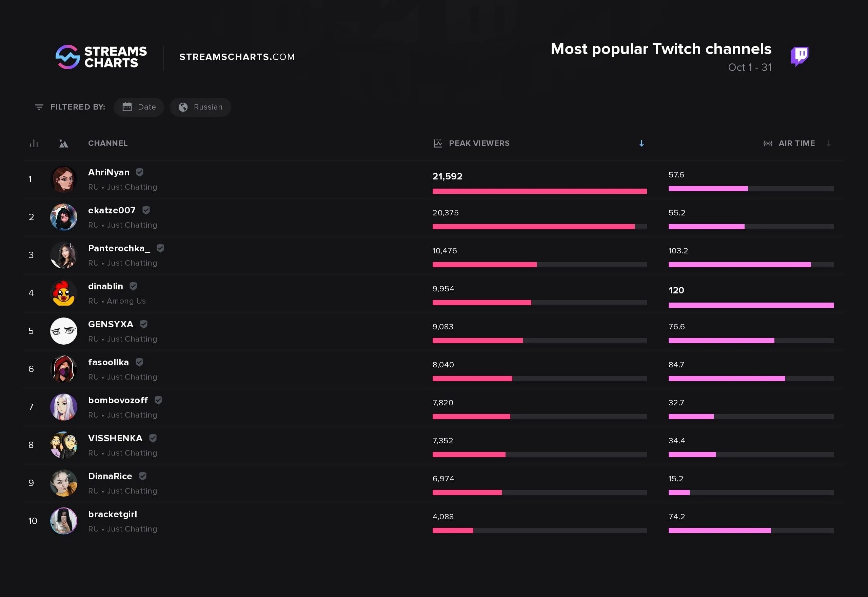Sort by Air Time gray arrow
The width and height of the screenshot is (868, 597).
829,143
